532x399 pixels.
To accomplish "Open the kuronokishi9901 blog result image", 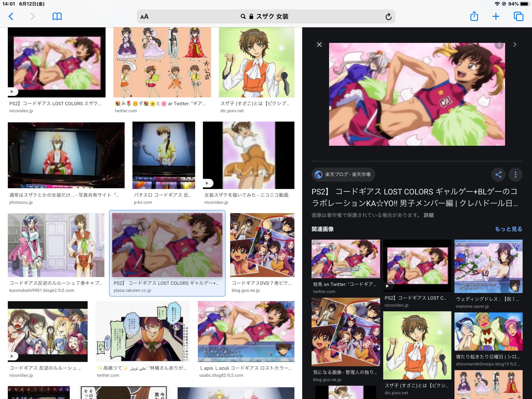I will click(56, 245).
